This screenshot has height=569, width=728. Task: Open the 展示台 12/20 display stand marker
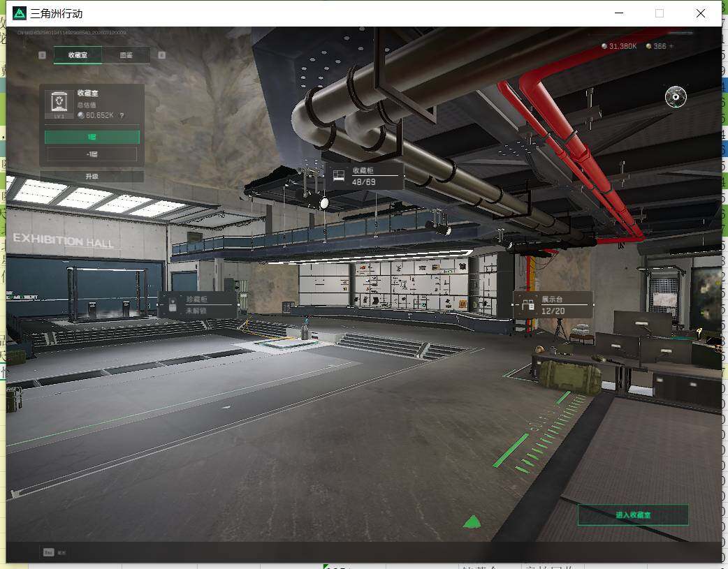point(553,305)
